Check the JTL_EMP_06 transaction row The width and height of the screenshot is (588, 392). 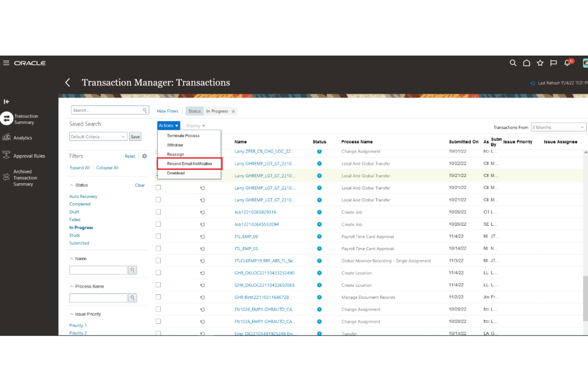(158, 236)
